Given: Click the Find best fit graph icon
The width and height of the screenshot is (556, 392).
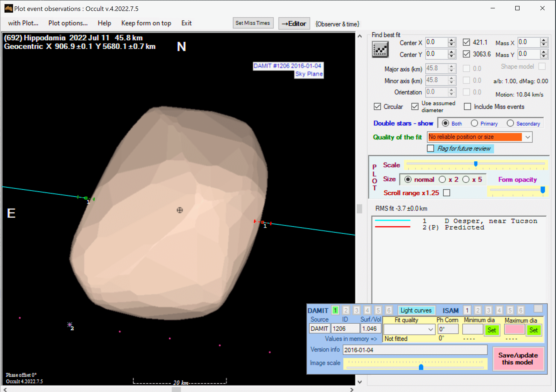Looking at the screenshot, I should click(380, 49).
